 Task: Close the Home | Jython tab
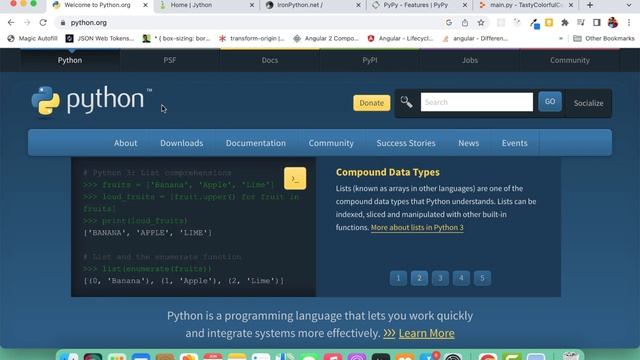pos(252,5)
